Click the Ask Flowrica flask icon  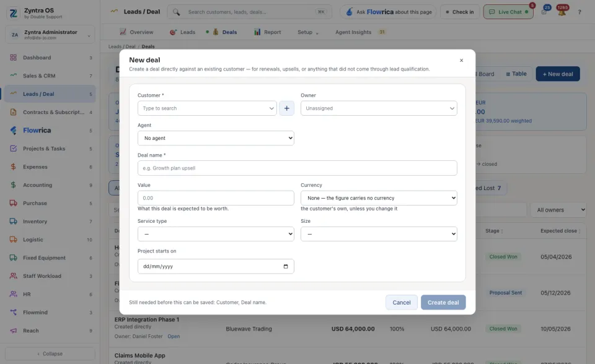(349, 12)
